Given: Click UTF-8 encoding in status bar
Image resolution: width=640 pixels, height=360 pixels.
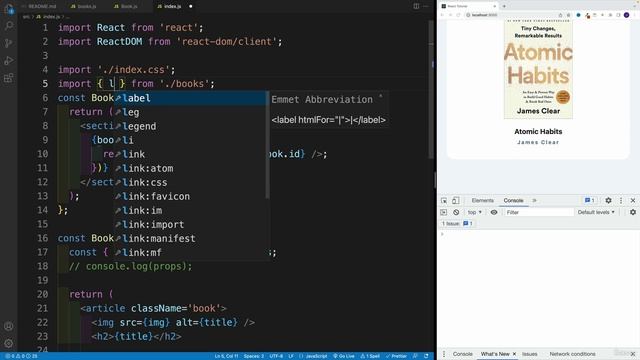Looking at the screenshot, I should 276,356.
